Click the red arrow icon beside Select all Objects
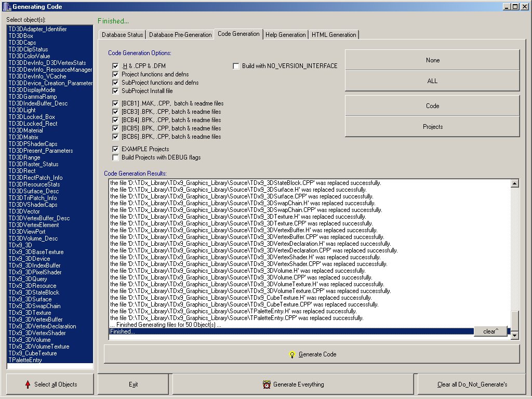The width and height of the screenshot is (532, 399). click(x=28, y=384)
